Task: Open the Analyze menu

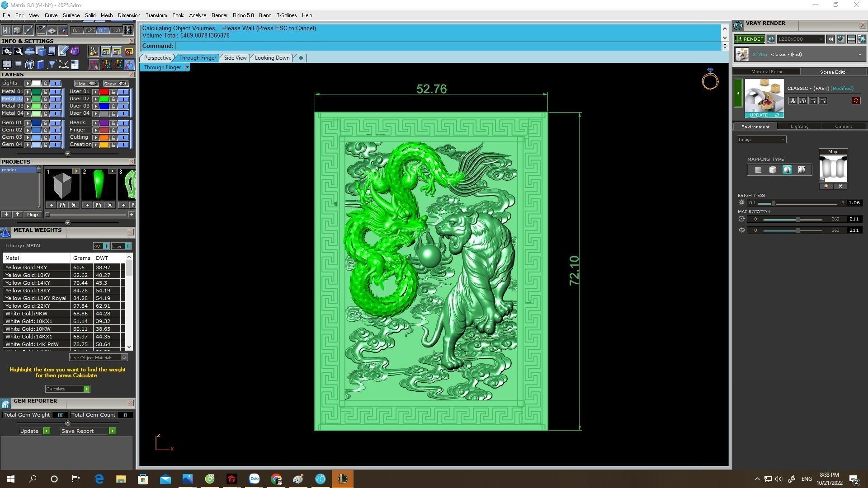Action: click(x=198, y=15)
